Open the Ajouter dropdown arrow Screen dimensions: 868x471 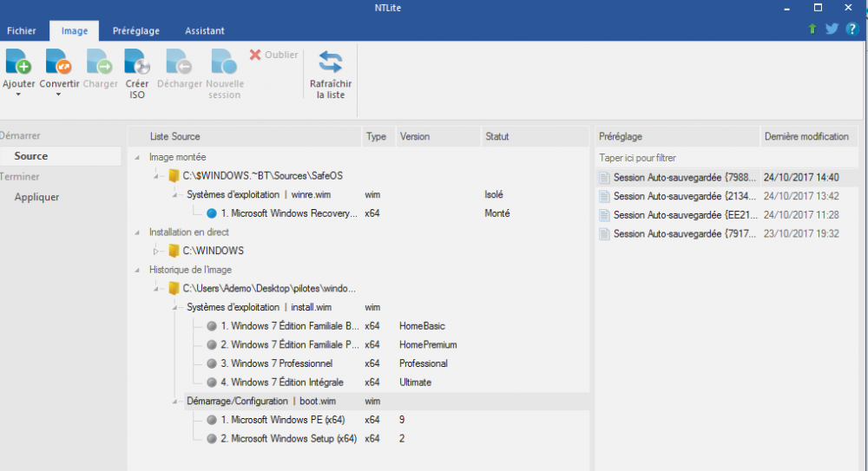coord(18,95)
